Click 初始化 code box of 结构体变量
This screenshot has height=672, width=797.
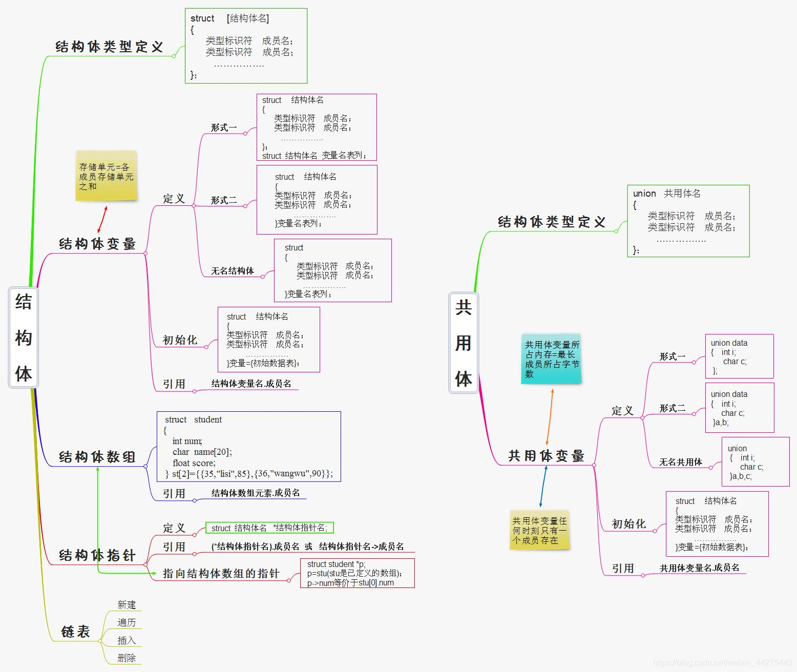coord(269,340)
